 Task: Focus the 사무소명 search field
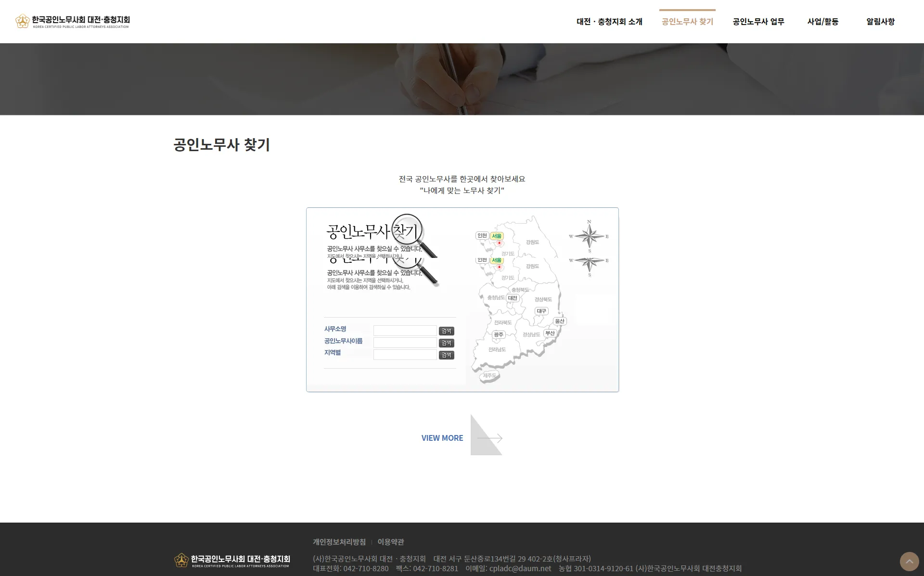tap(405, 331)
